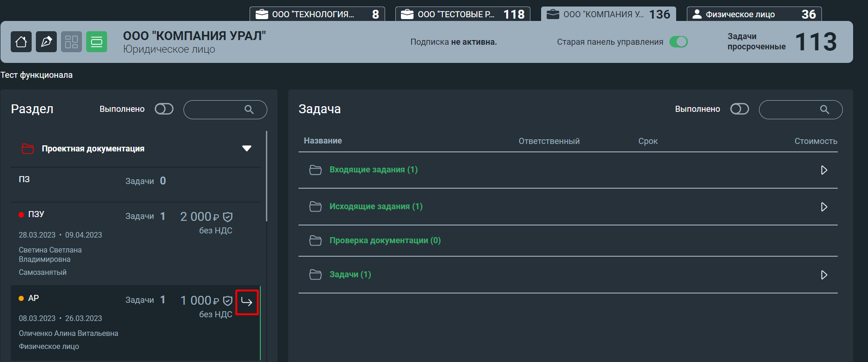This screenshot has height=362, width=868.
Task: Click the Задачи просроченные 113 counter
Action: pyautogui.click(x=782, y=42)
